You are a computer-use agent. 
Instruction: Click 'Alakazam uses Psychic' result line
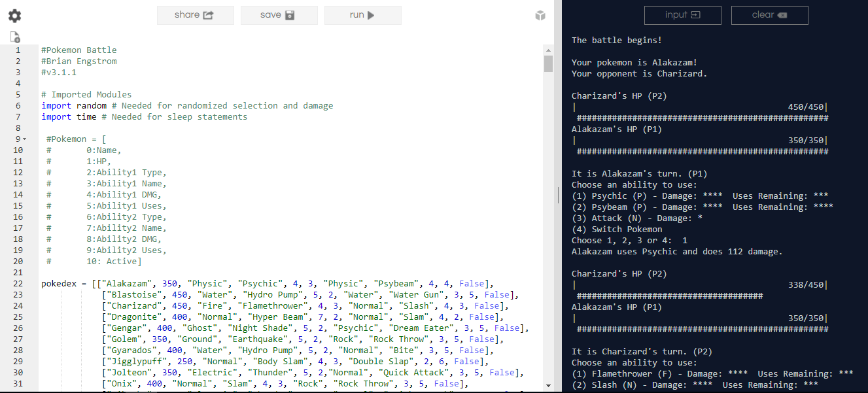click(677, 252)
